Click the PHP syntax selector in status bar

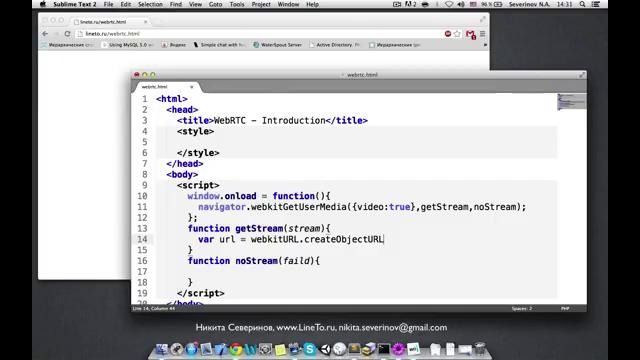pyautogui.click(x=565, y=309)
